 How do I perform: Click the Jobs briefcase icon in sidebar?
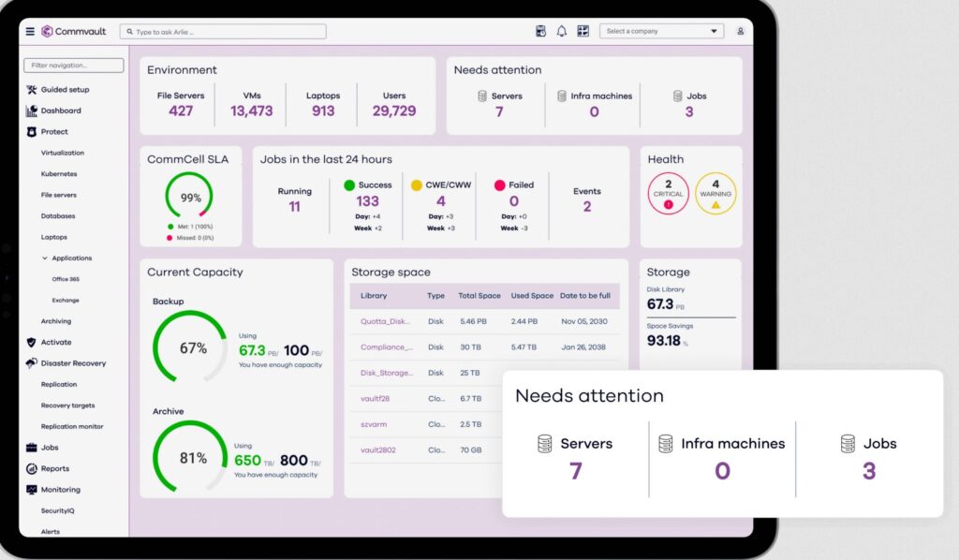(x=32, y=448)
